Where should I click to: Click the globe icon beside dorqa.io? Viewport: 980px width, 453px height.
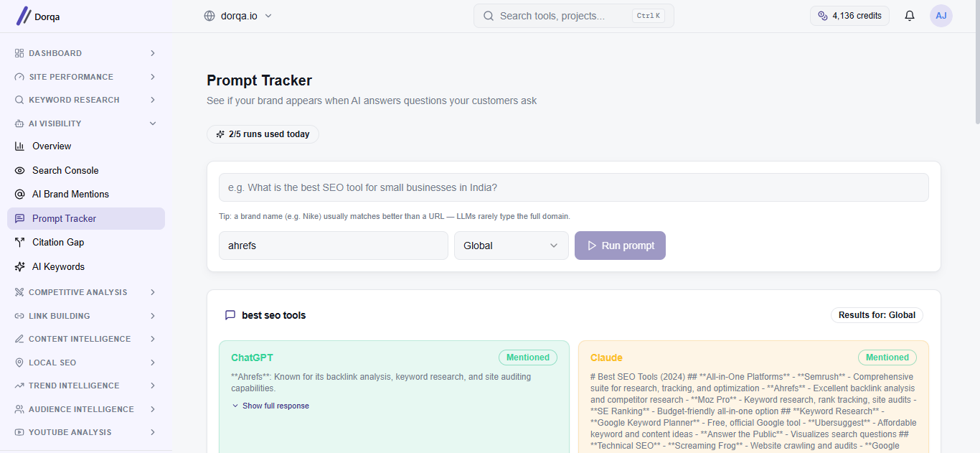point(209,16)
